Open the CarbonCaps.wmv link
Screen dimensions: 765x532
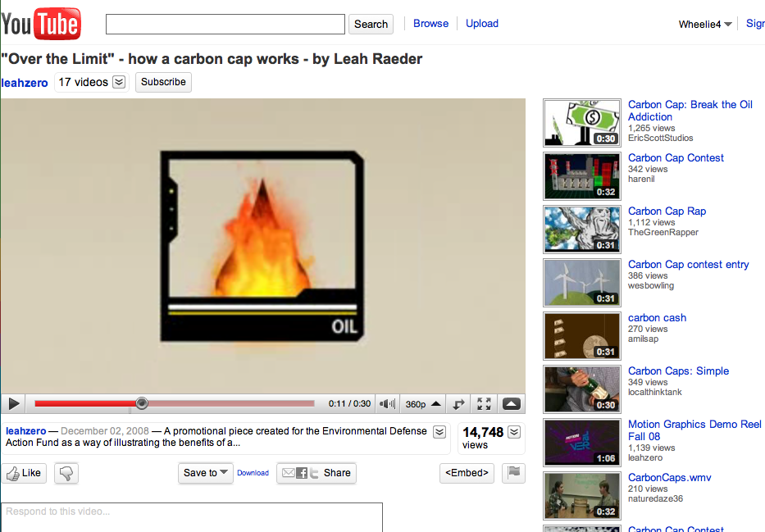coord(669,477)
